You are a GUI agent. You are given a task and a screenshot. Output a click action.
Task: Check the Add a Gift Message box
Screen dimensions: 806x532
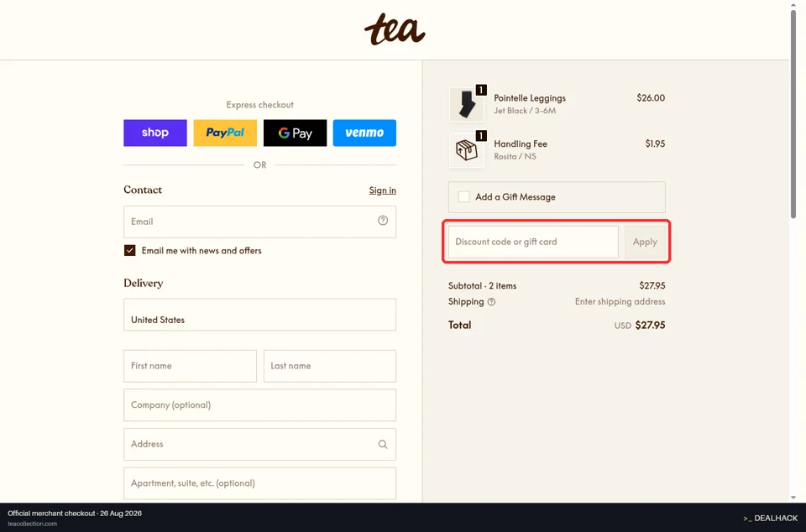[463, 196]
